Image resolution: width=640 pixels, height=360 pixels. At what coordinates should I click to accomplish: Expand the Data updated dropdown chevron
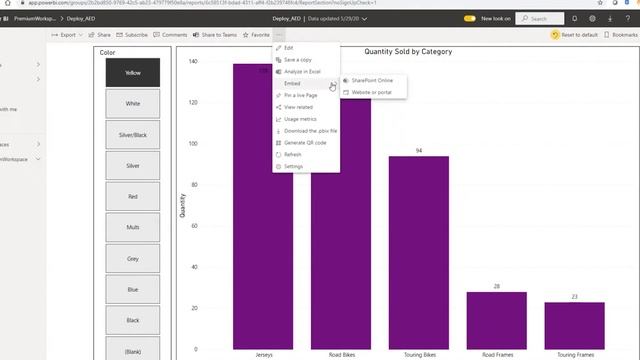coord(364,19)
